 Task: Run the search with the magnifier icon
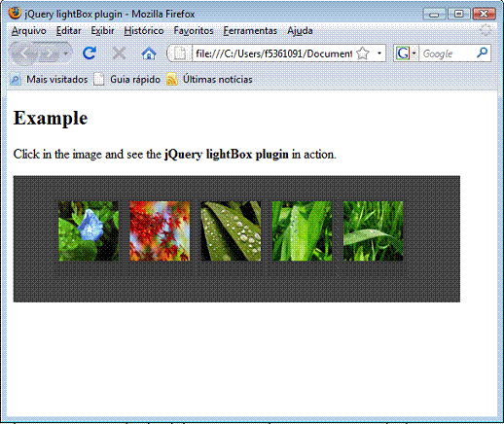pos(483,53)
